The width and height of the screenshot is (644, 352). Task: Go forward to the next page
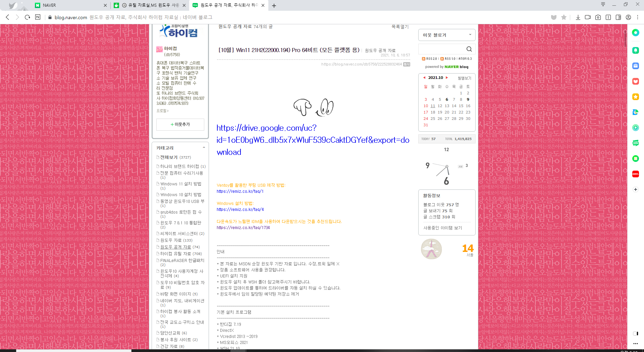(x=17, y=17)
